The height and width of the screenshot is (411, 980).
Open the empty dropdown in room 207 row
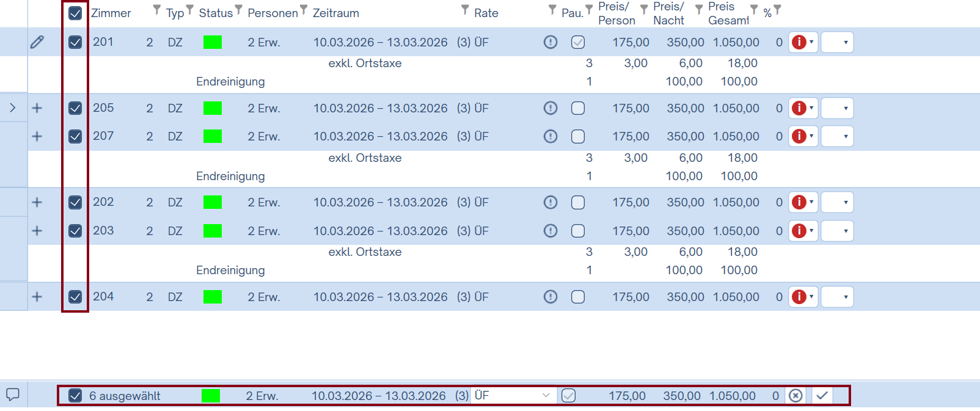[x=837, y=136]
